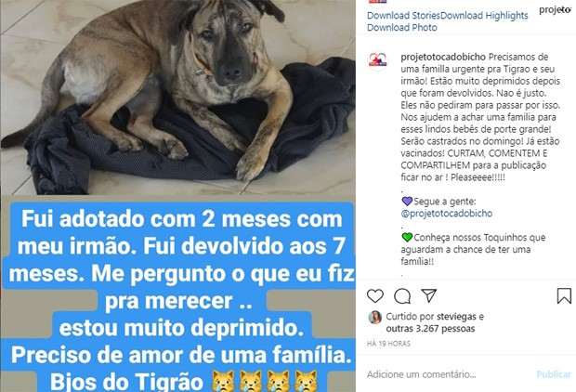Click the Download Highlights link
This screenshot has height=392, width=576.
tap(484, 16)
